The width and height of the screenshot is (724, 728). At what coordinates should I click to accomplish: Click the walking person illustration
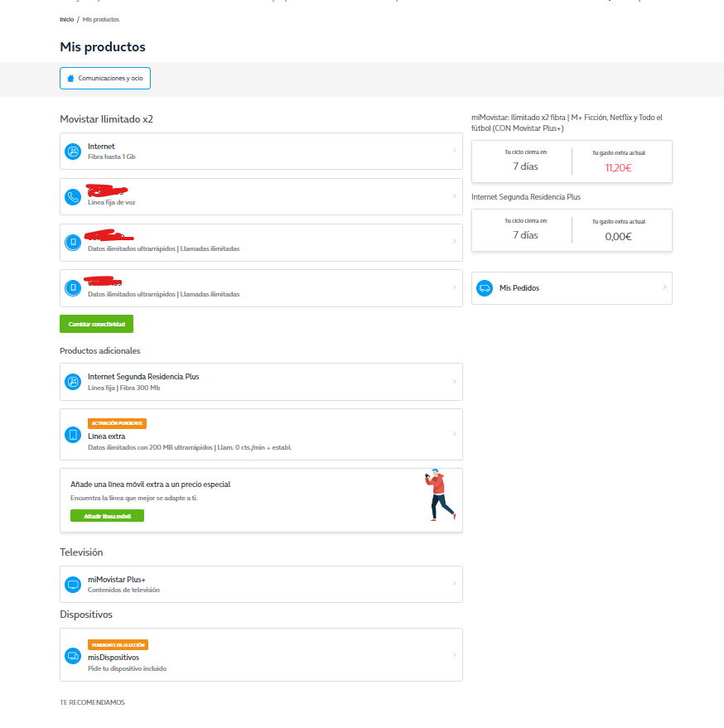click(440, 497)
